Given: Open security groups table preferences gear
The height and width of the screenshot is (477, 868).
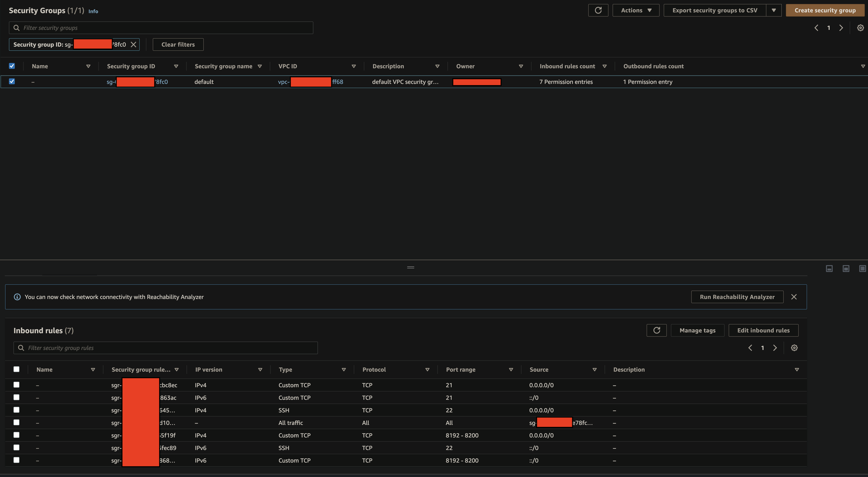Looking at the screenshot, I should point(860,28).
